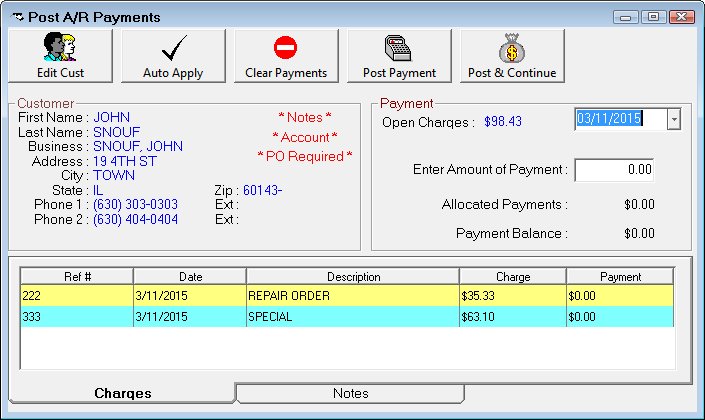
Task: Click the Description column header
Action: [x=352, y=276]
